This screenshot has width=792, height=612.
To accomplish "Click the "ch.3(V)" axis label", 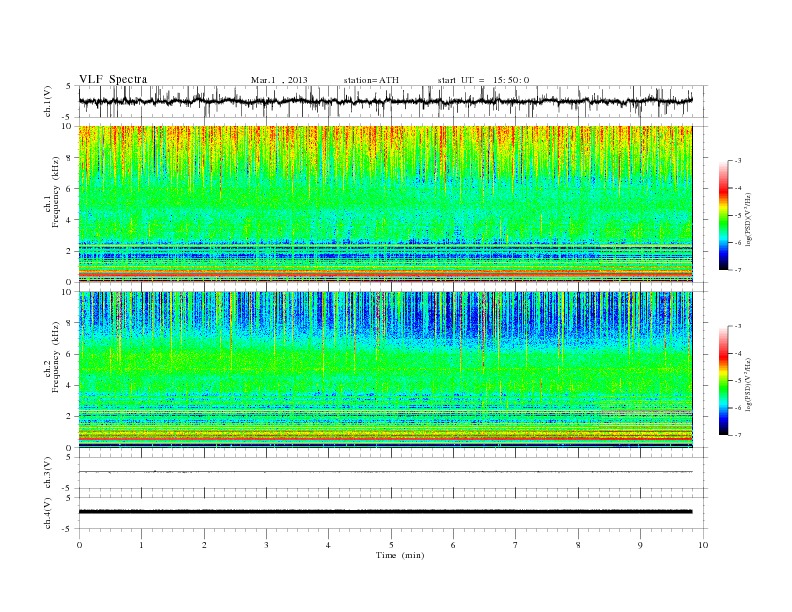I will point(48,473).
